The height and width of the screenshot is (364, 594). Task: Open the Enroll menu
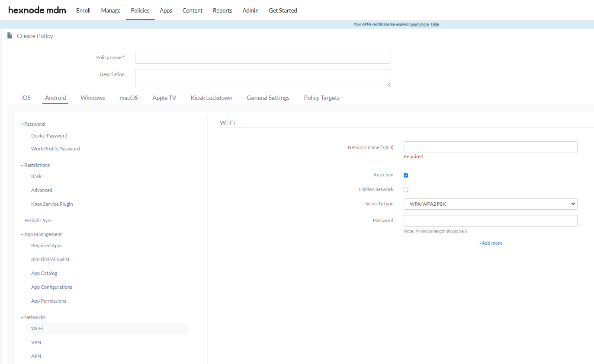[x=83, y=10]
